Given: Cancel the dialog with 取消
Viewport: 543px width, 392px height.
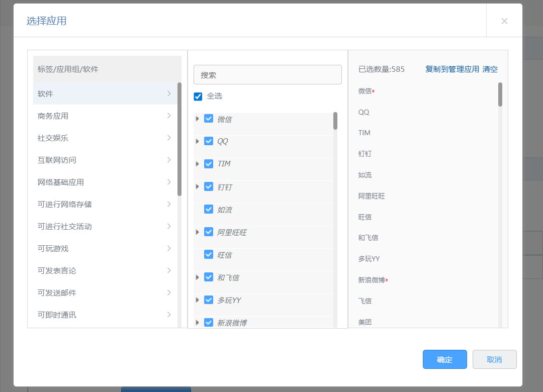Looking at the screenshot, I should click(494, 359).
